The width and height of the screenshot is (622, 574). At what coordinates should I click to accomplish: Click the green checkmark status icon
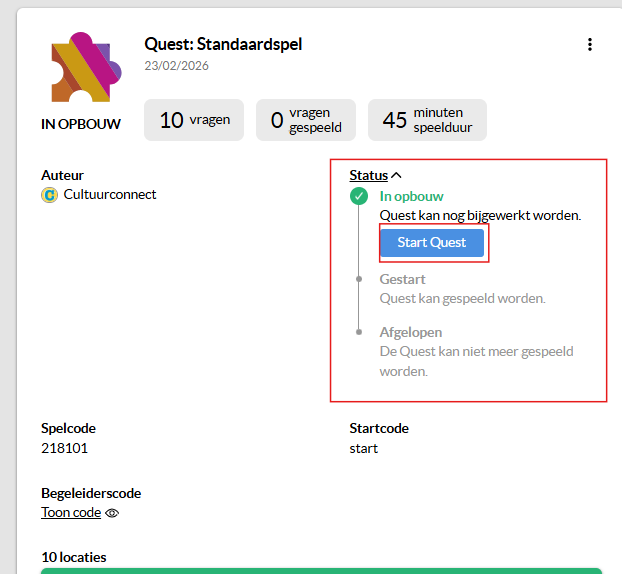359,197
